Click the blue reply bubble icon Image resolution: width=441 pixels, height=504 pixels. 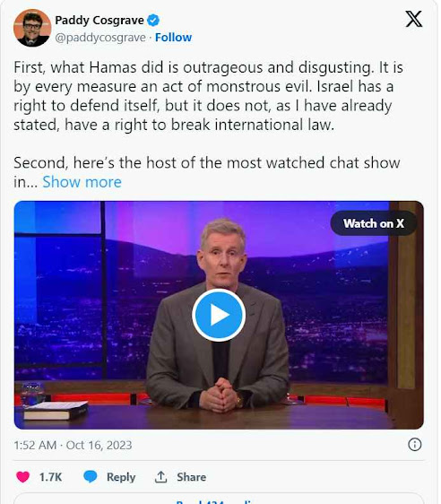coord(91,476)
